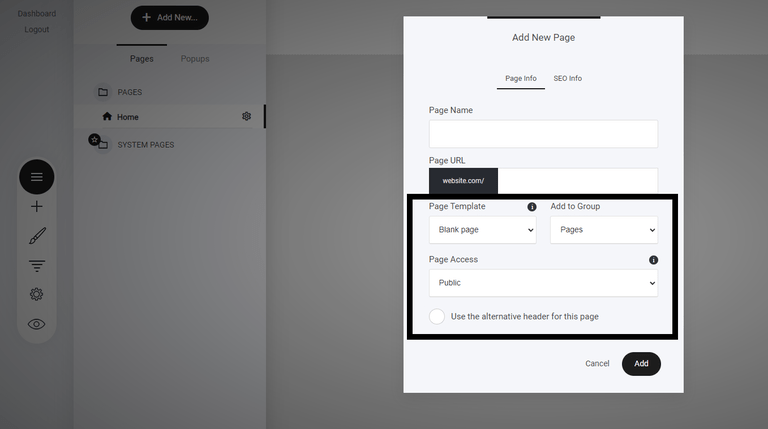Click the Dashboard link
Viewport: 768px width, 429px height.
click(37, 14)
